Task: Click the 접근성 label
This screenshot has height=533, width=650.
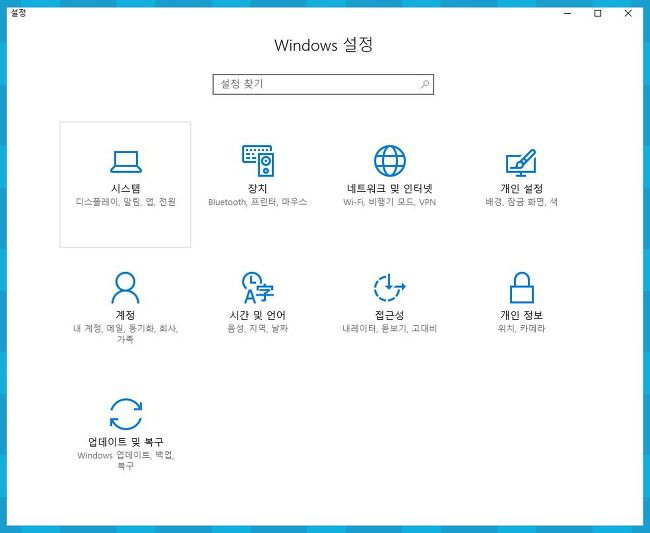Action: [389, 315]
